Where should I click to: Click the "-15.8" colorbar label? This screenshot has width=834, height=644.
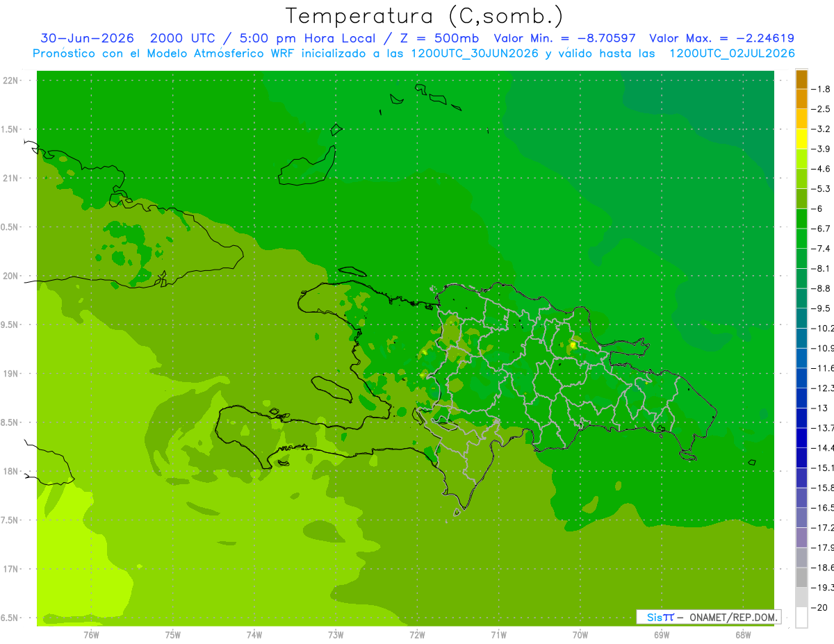823,488
